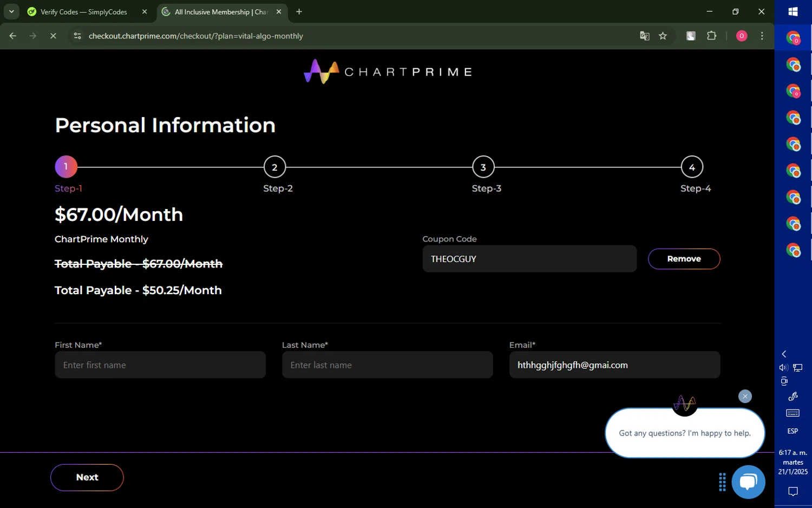The width and height of the screenshot is (812, 508).
Task: Jump to the Step-4 circle
Action: tap(692, 167)
